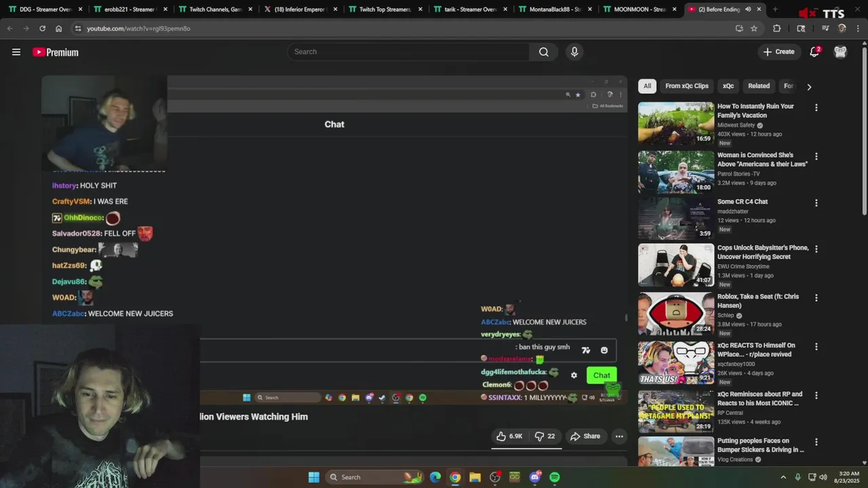Image resolution: width=868 pixels, height=488 pixels.
Task: Open the taskbar clock and date
Action: [x=848, y=477]
